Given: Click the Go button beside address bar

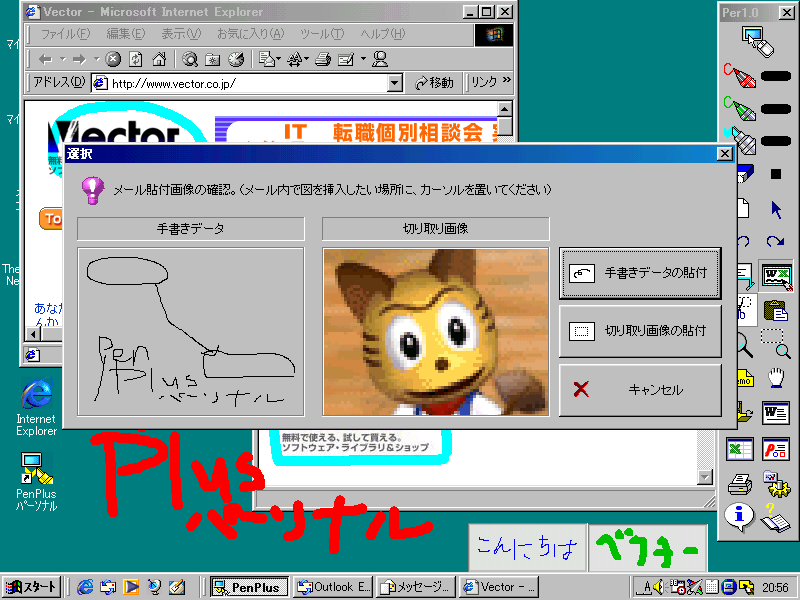Looking at the screenshot, I should 435,83.
